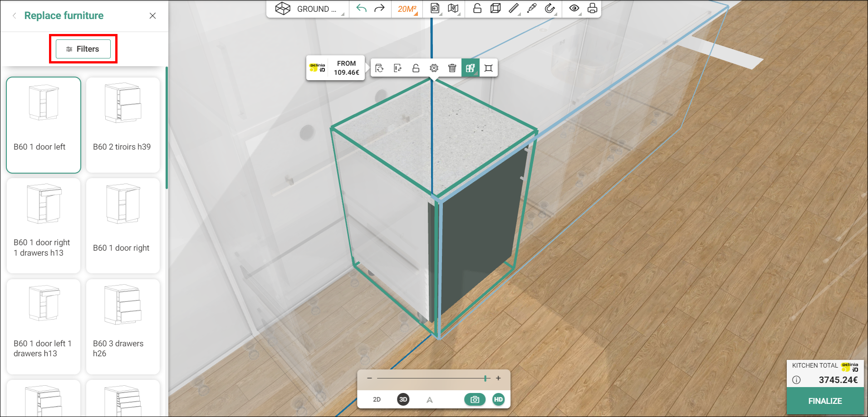Take a snapshot with camera button

click(x=475, y=399)
